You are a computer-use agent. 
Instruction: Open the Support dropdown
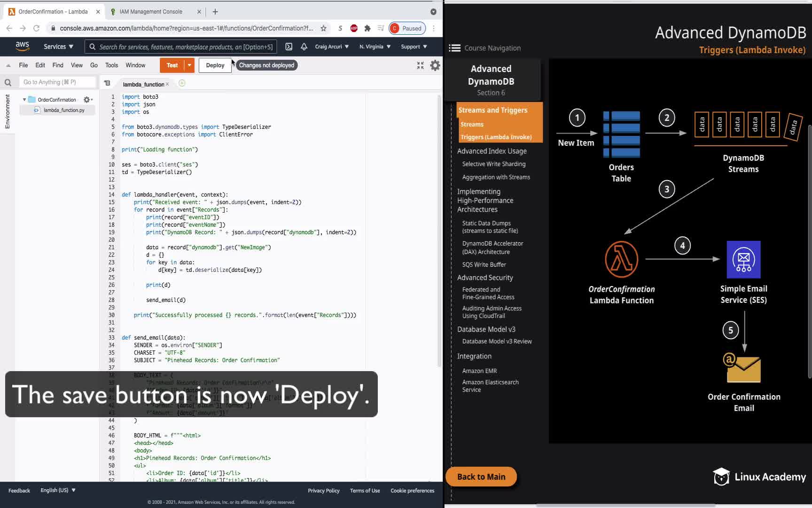[x=414, y=47]
